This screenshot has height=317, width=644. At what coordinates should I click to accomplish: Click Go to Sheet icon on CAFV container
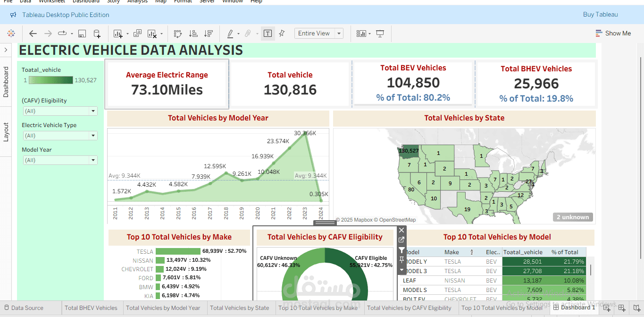[x=401, y=240]
